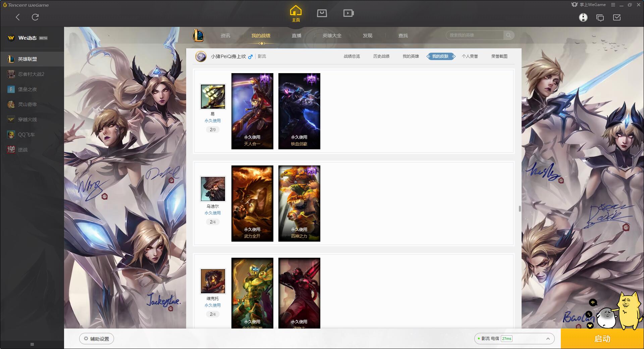Viewport: 644px width, 349px height.
Task: Click 乌迪尔's 2/4 skin count badge
Action: pyautogui.click(x=213, y=222)
